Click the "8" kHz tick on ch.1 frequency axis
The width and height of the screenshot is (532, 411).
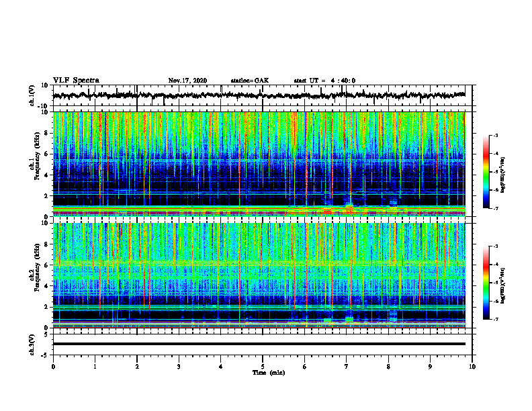[x=46, y=133]
